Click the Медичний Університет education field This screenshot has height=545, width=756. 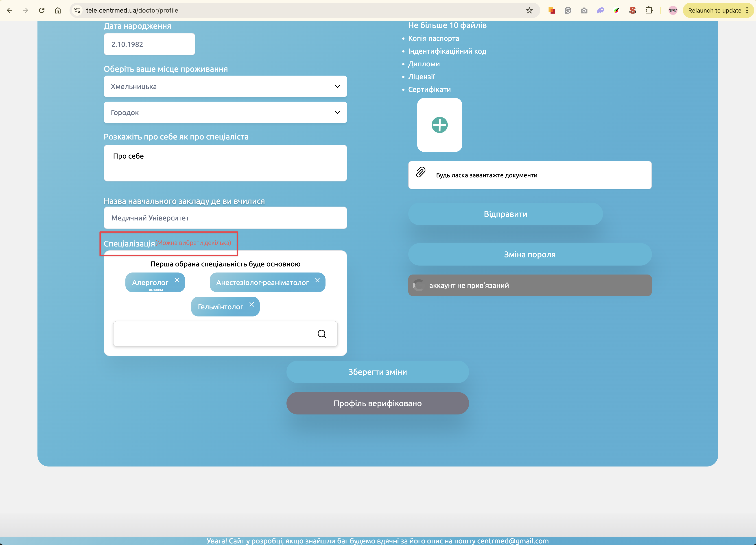(x=225, y=218)
